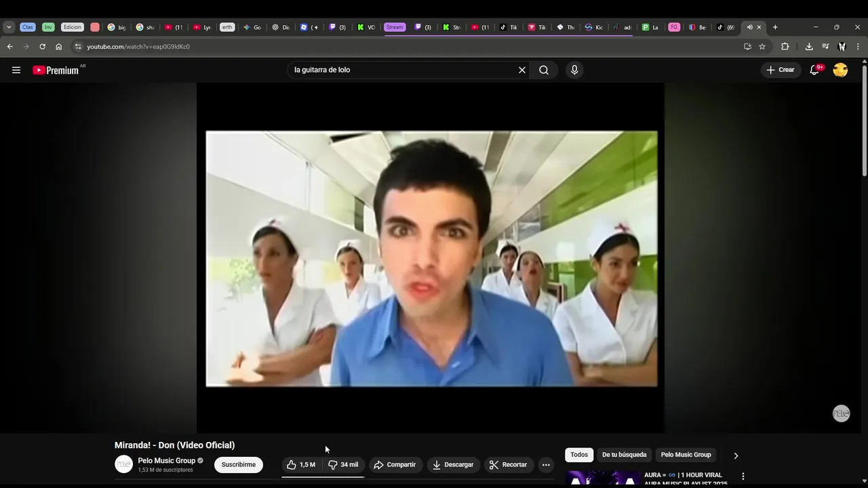Click '1,53 M de suscriptores' text

[x=165, y=470]
